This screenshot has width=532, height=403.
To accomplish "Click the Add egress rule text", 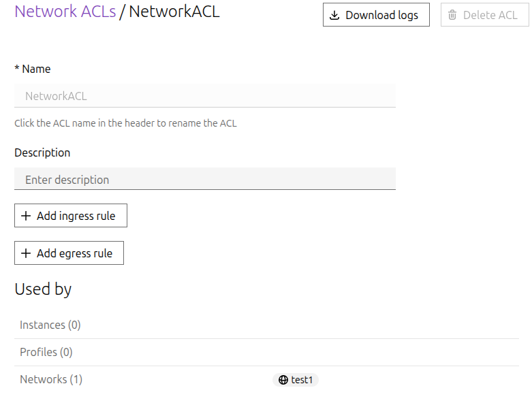I will point(74,253).
